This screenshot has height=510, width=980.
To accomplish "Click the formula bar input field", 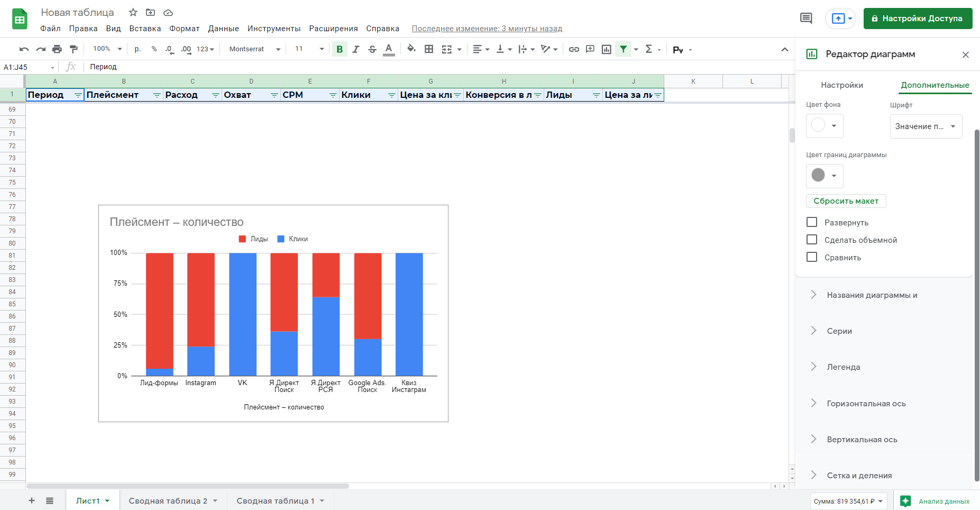I will (423, 67).
